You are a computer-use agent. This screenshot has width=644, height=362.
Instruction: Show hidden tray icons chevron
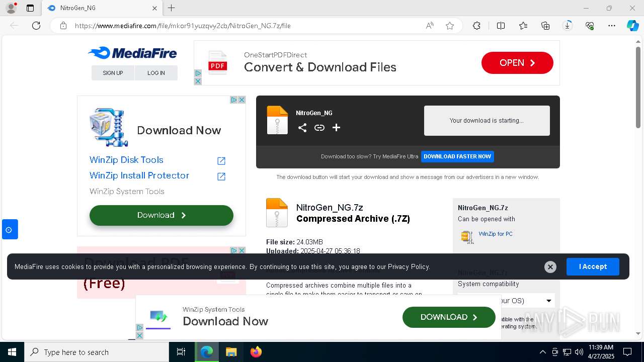[542, 352]
